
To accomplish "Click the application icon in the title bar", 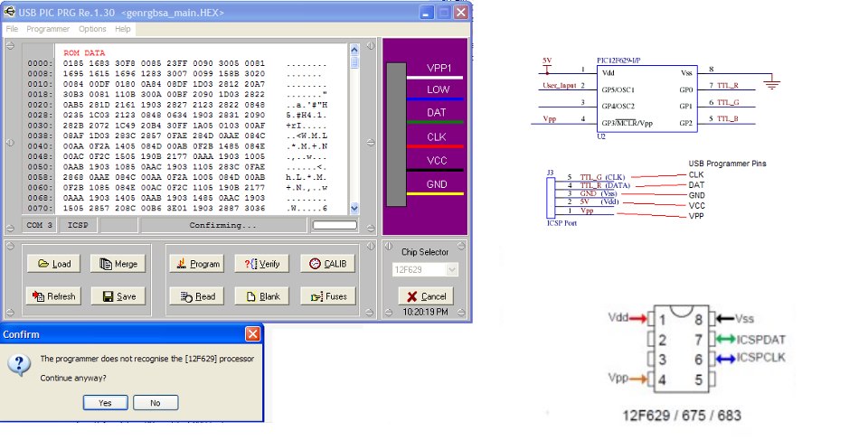I will tap(9, 12).
